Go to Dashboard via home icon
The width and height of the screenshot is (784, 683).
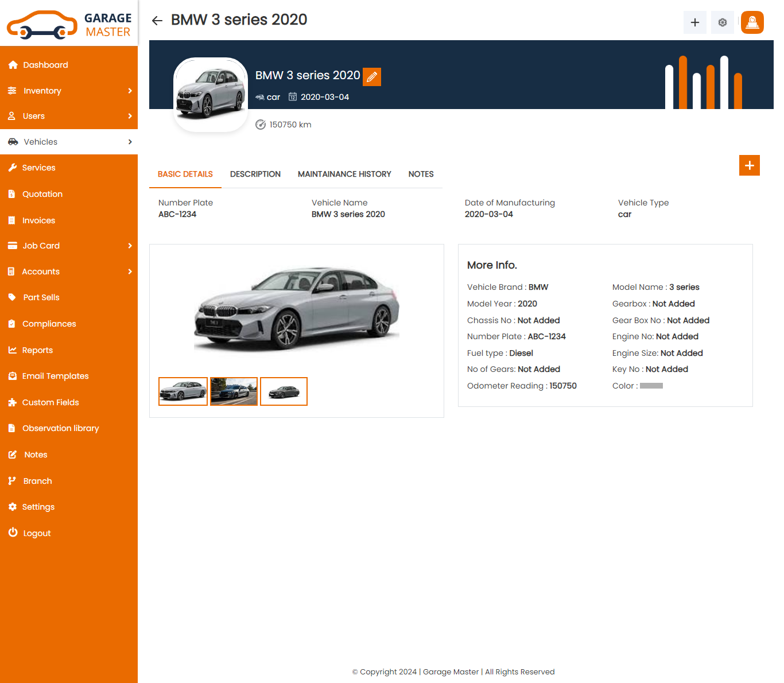coord(13,65)
